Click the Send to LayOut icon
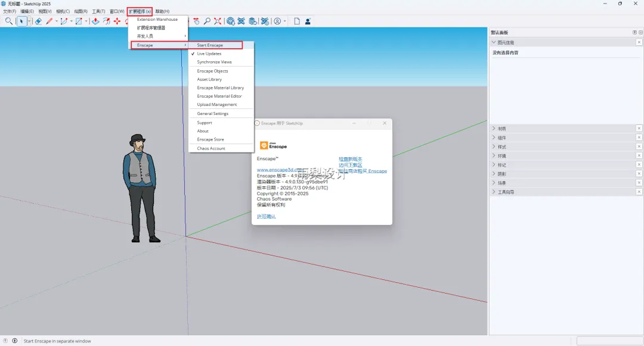 (x=253, y=21)
